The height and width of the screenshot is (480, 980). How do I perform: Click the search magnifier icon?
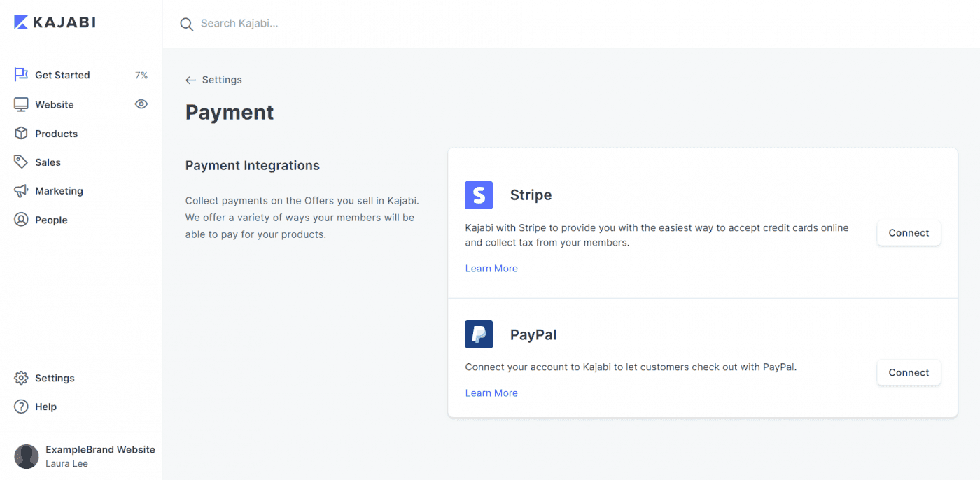[186, 24]
